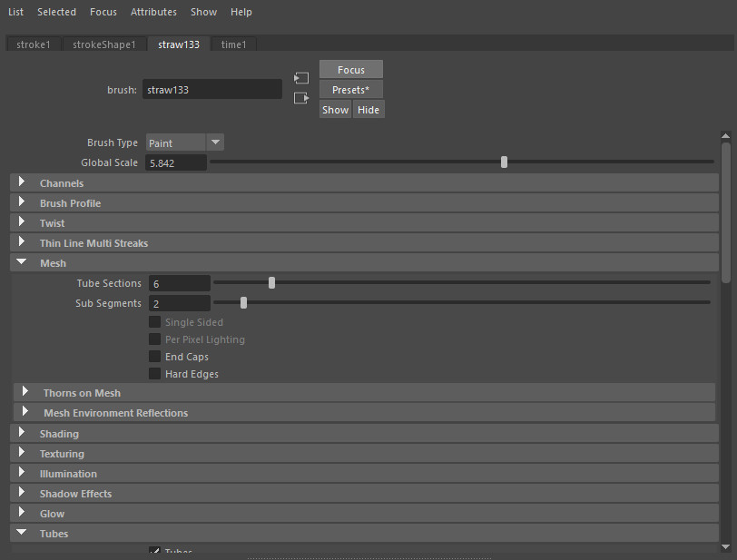
Task: Collapse the Tubes section
Action: (364, 533)
